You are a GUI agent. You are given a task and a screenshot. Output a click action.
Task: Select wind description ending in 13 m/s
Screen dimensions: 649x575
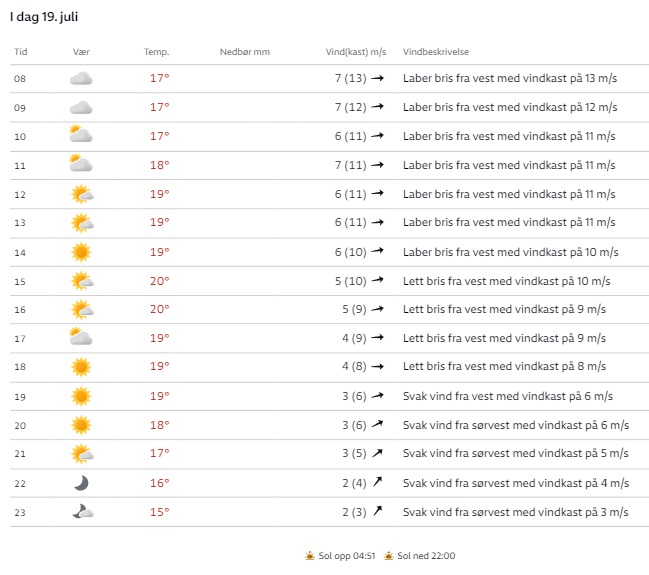pyautogui.click(x=510, y=78)
